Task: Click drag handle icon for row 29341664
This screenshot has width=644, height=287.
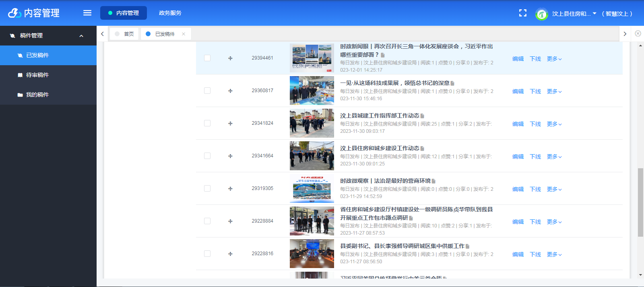Action: (230, 156)
